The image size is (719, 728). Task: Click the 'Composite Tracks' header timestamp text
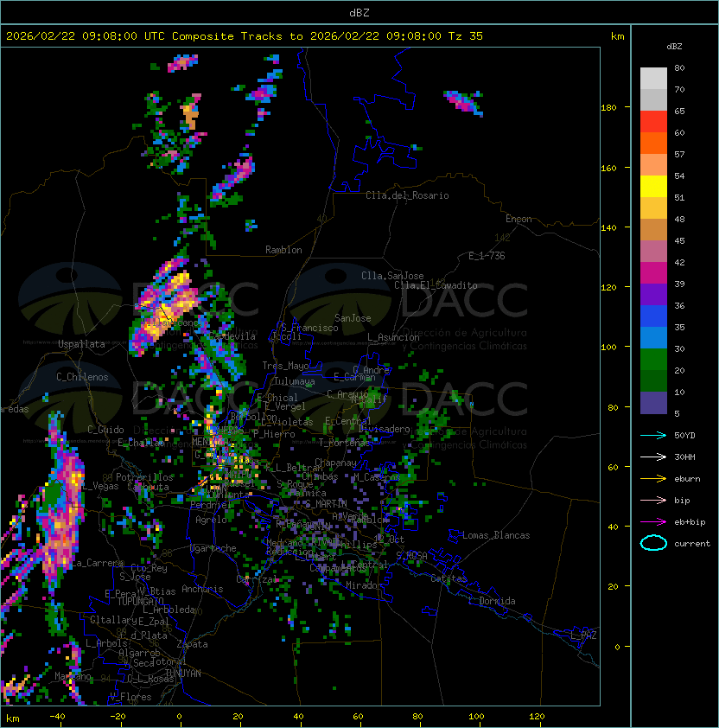click(245, 36)
